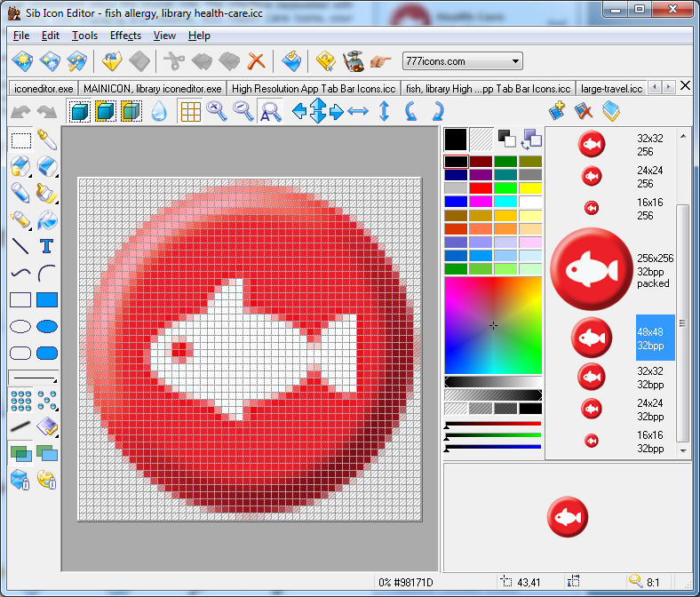
Task: Add new image format icon
Action: pyautogui.click(x=557, y=111)
